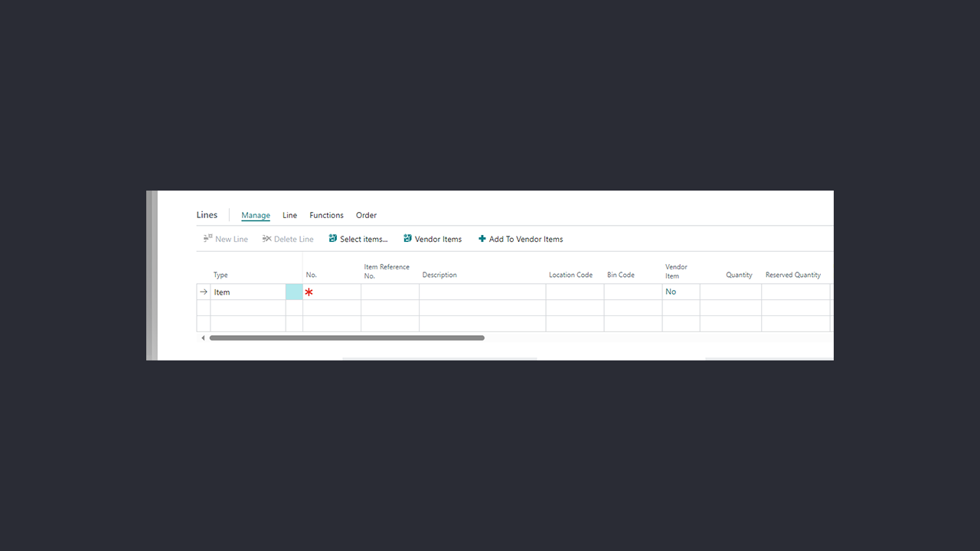Click the Description column header
The height and width of the screenshot is (551, 980).
(x=439, y=275)
